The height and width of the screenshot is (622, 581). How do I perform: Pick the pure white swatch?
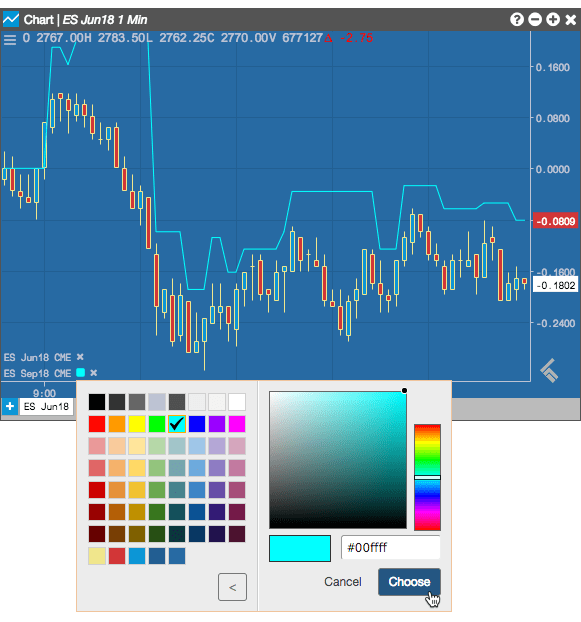click(x=237, y=402)
